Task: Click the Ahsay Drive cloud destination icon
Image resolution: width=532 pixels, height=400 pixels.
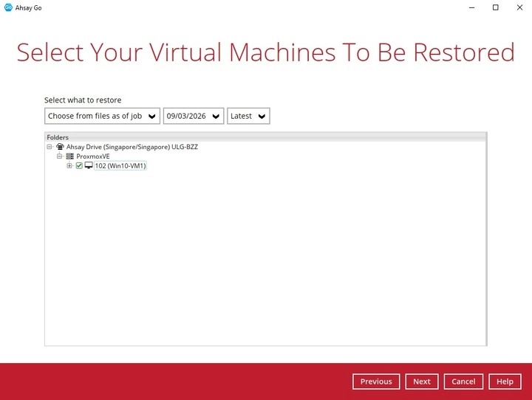Action: point(60,147)
